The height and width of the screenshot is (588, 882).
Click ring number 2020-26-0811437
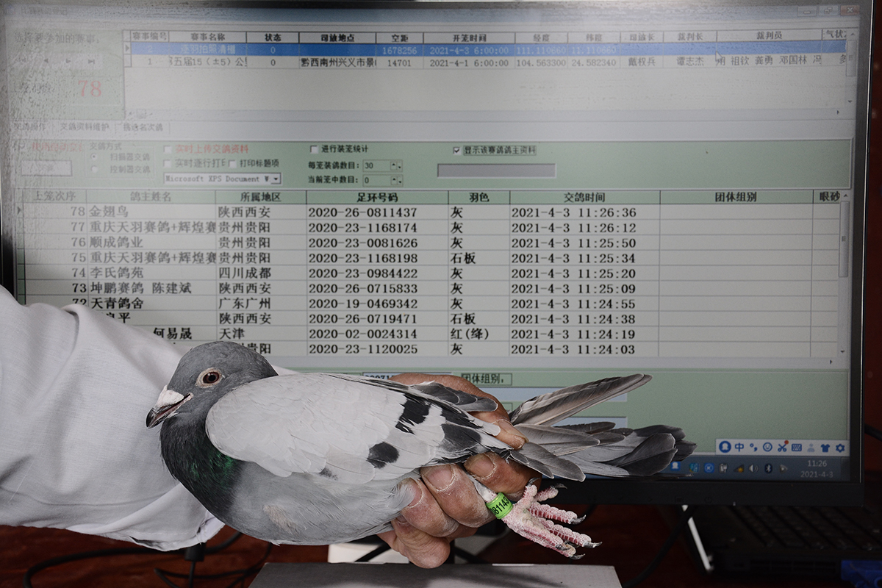click(362, 212)
